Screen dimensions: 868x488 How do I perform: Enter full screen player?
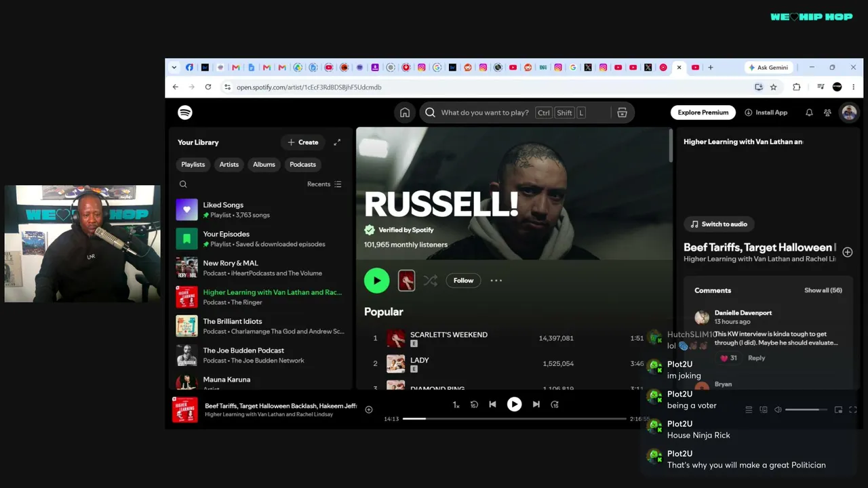pos(853,410)
